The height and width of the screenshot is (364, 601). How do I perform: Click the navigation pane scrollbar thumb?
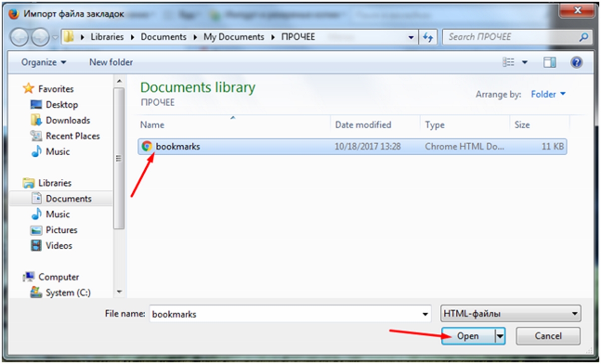pyautogui.click(x=119, y=158)
